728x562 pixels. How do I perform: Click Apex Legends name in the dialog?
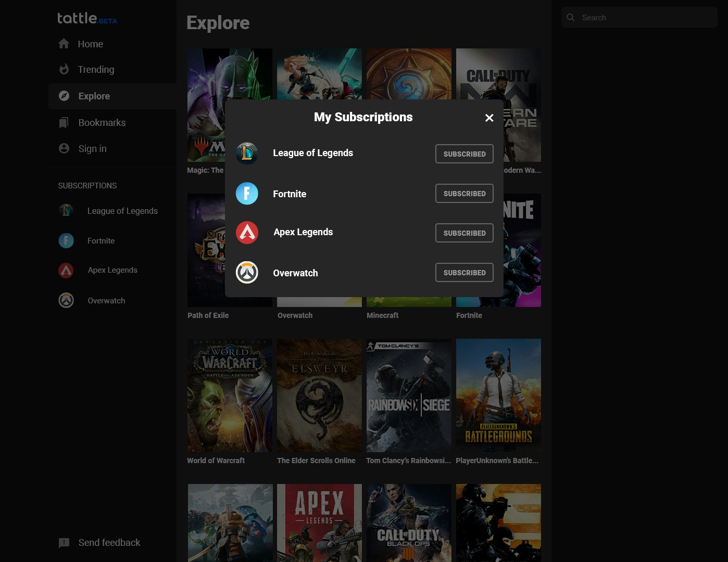click(303, 232)
